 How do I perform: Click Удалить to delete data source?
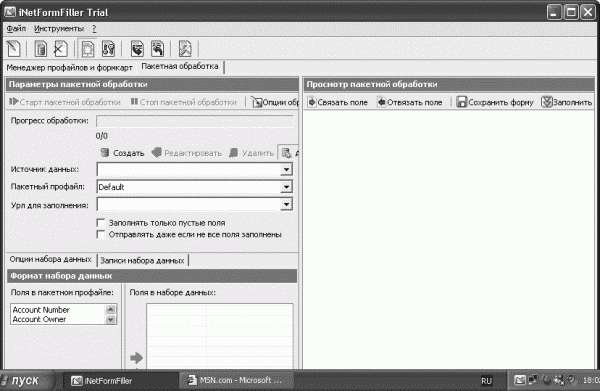[251, 153]
